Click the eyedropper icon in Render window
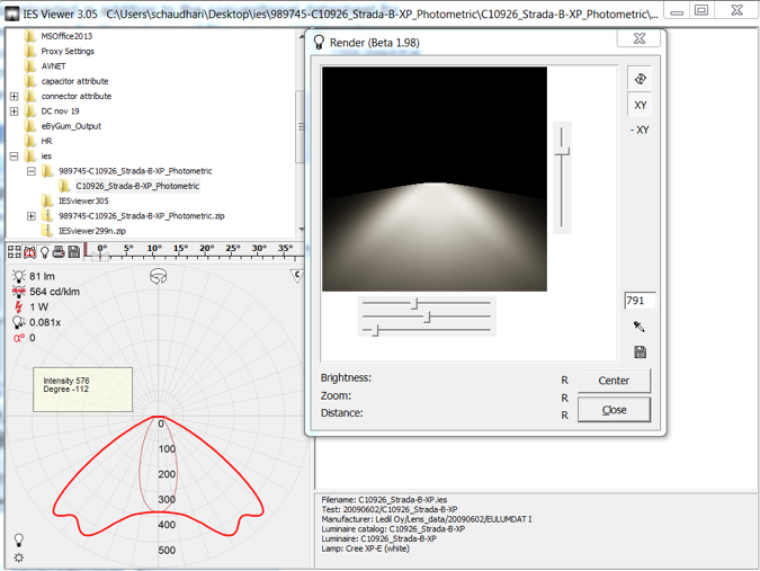 640,327
